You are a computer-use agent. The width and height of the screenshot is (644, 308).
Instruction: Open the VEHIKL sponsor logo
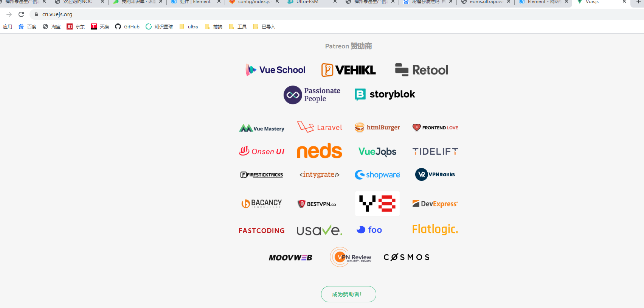[x=348, y=70]
